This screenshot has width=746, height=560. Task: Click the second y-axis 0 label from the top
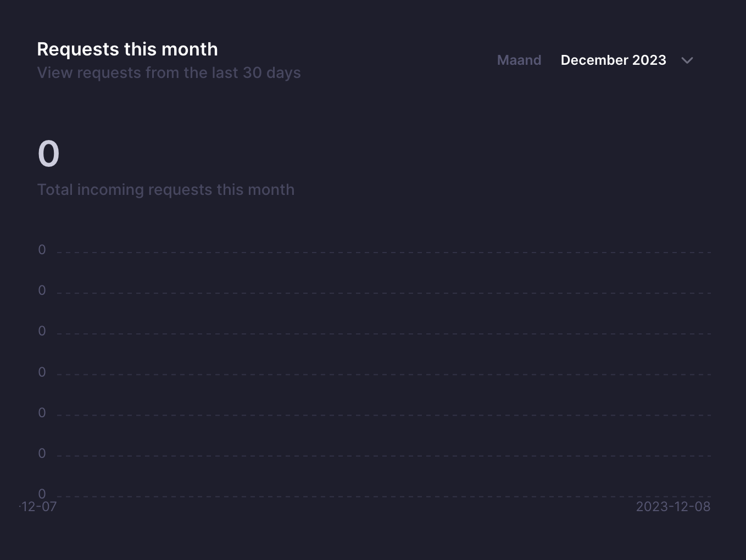42,290
